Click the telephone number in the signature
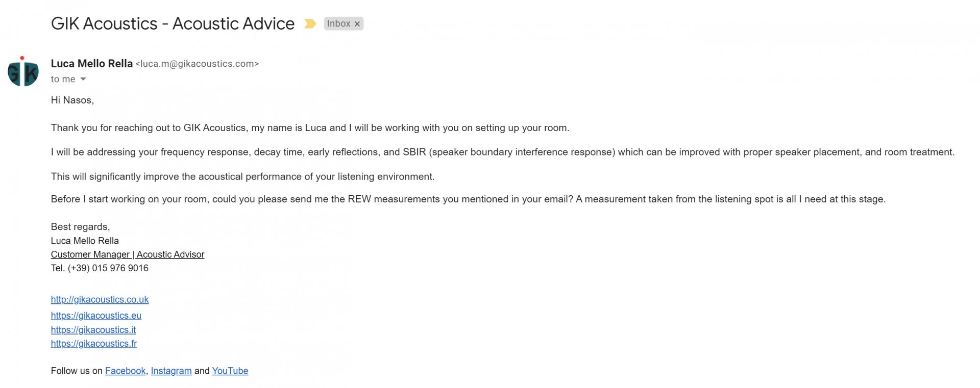Viewport: 980px width, 388px height. pos(108,268)
